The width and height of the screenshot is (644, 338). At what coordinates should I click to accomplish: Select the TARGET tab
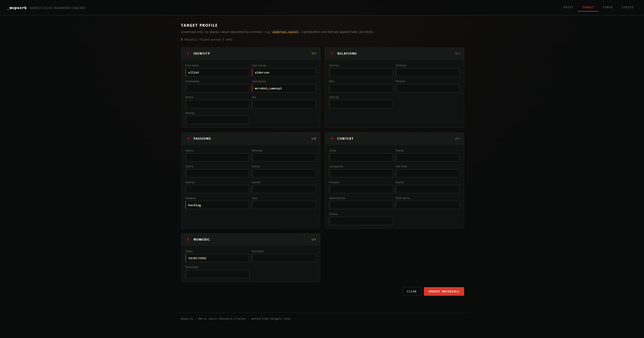(588, 8)
